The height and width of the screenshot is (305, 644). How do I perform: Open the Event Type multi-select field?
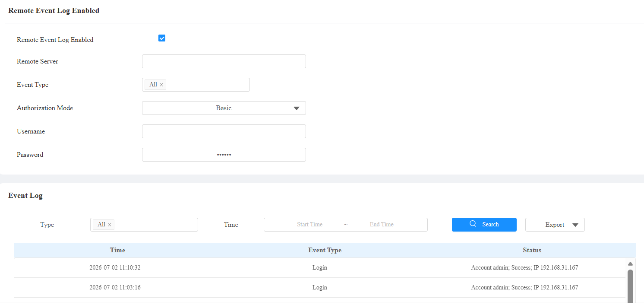[x=196, y=85]
